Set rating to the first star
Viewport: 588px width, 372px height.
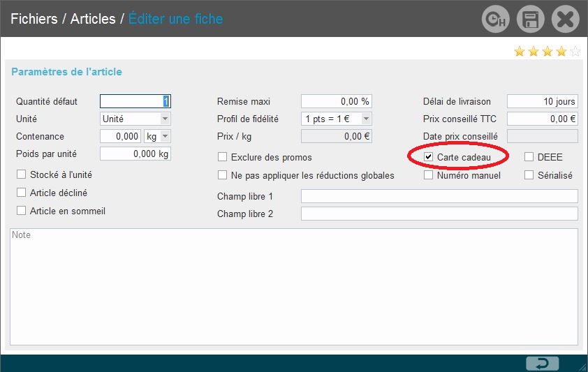[x=520, y=52]
